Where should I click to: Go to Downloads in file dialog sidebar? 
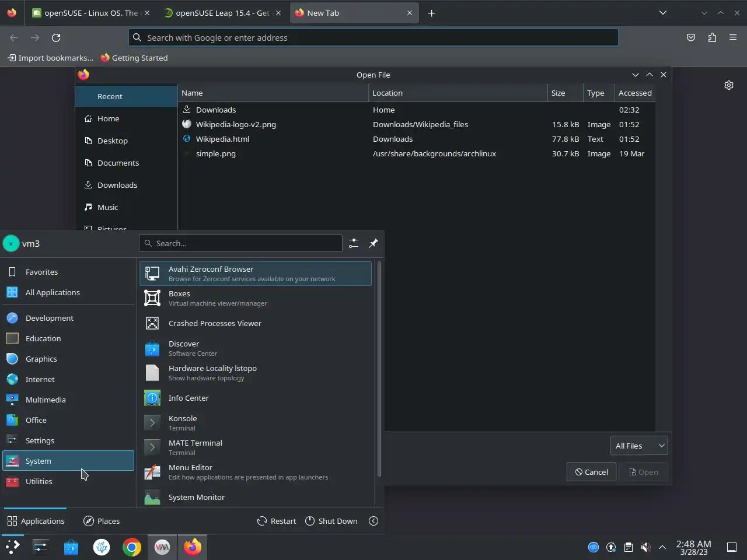pyautogui.click(x=126, y=185)
